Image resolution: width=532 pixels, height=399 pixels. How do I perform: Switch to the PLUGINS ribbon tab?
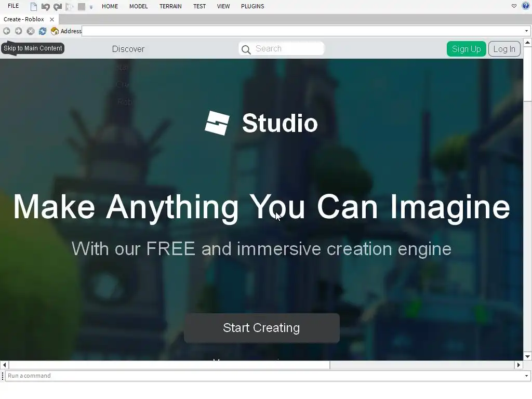[252, 6]
